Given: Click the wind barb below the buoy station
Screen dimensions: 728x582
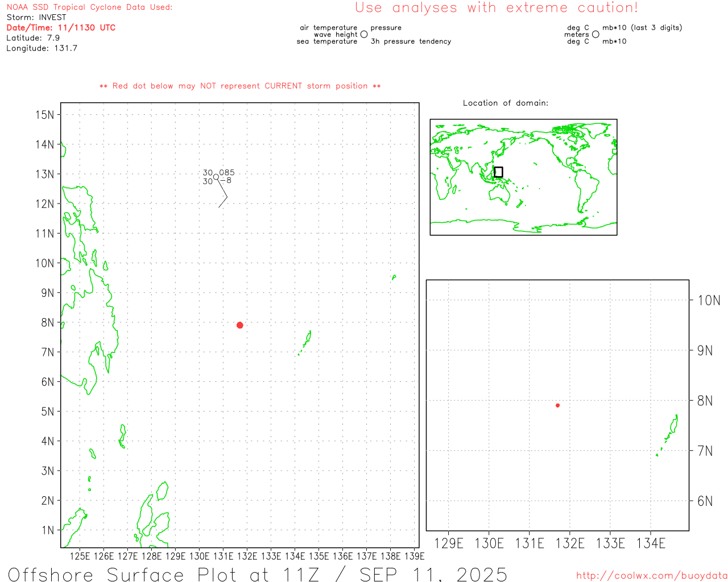Looking at the screenshot, I should click(223, 193).
